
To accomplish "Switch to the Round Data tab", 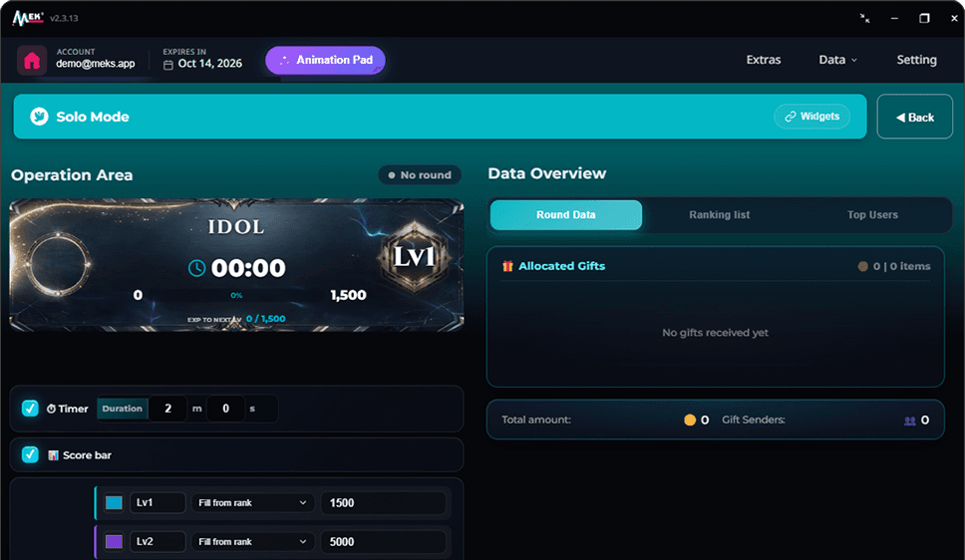I will pos(565,215).
